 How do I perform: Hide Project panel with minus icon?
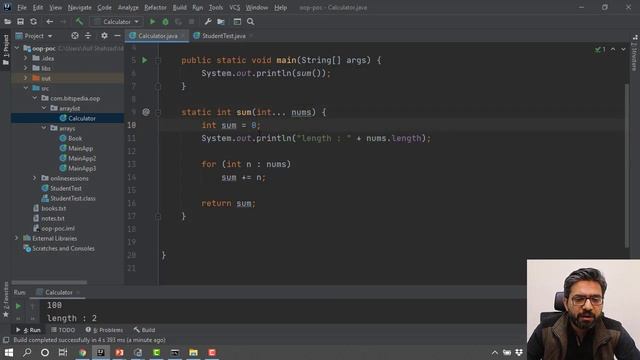117,36
